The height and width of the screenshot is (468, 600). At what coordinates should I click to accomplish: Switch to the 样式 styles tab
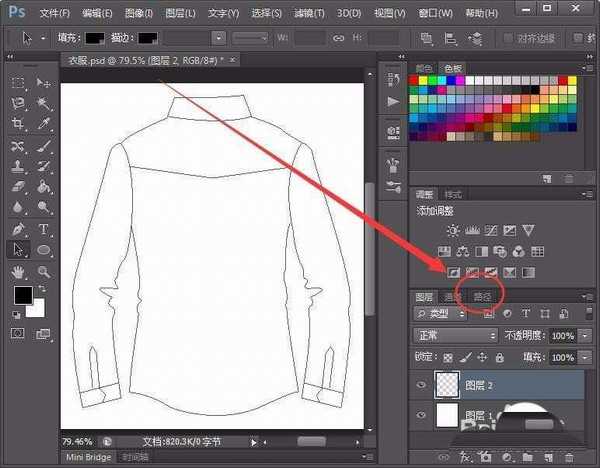coord(453,193)
